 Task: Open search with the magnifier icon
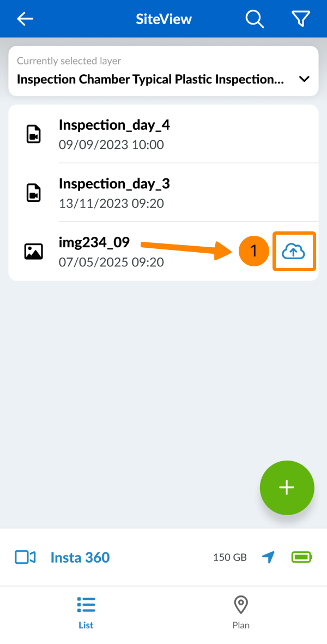point(254,19)
